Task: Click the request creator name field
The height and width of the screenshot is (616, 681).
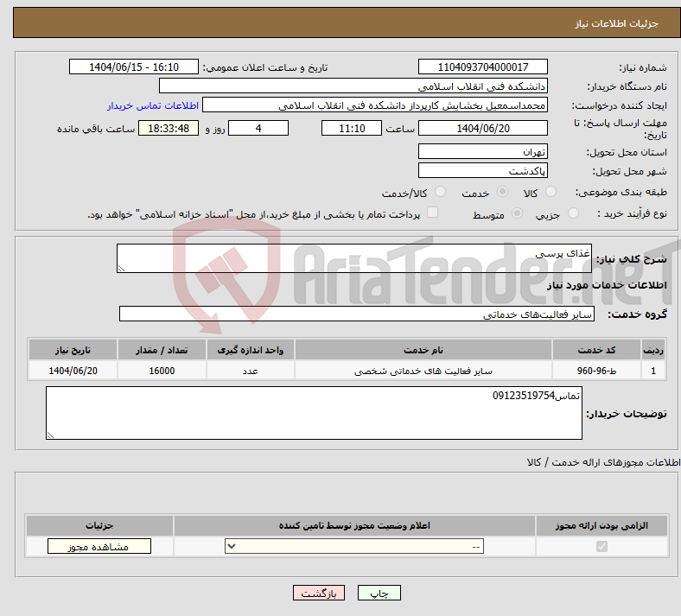Action: tap(375, 105)
